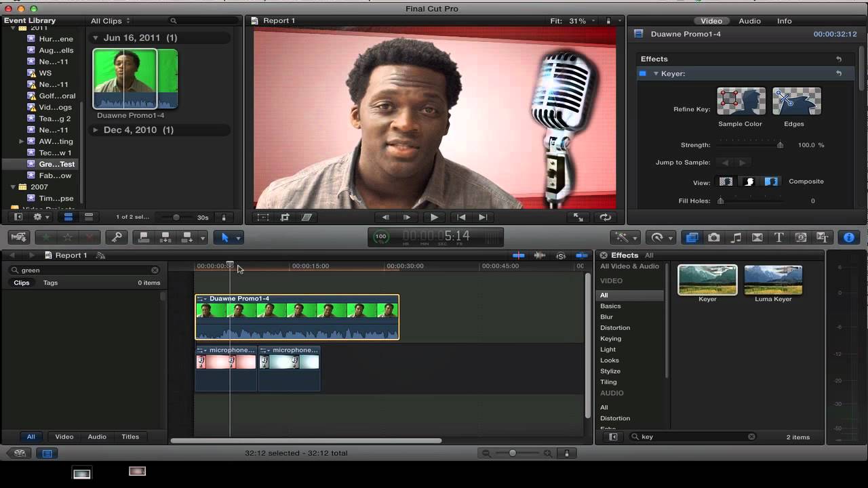868x488 pixels.
Task: Open the Transitions browser icon
Action: tap(757, 237)
